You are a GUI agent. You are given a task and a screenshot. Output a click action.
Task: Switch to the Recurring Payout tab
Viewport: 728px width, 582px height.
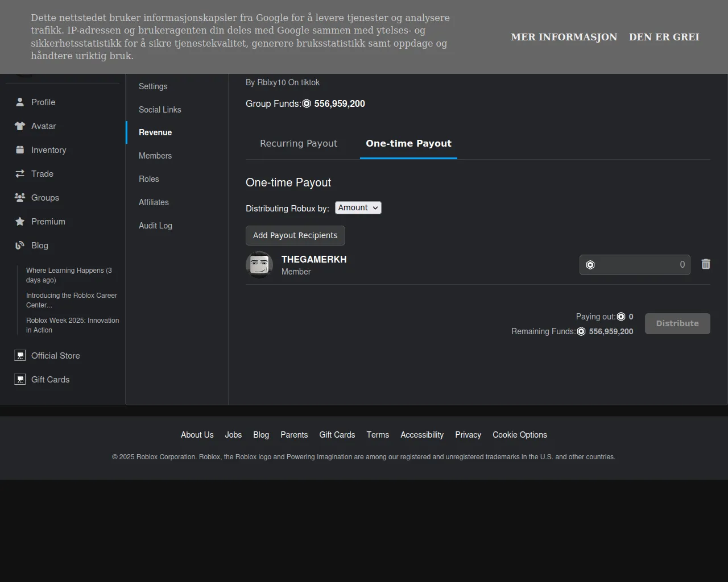coord(299,144)
